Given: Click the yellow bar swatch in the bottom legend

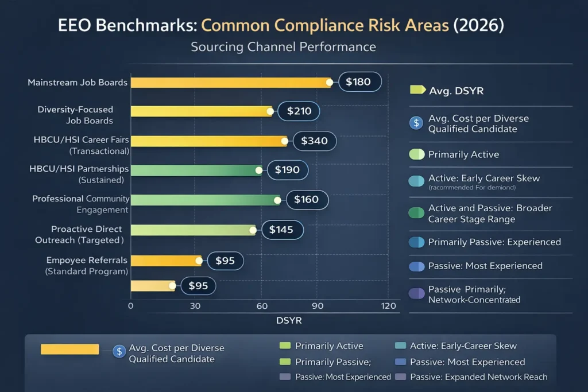Looking at the screenshot, I should (69, 349).
